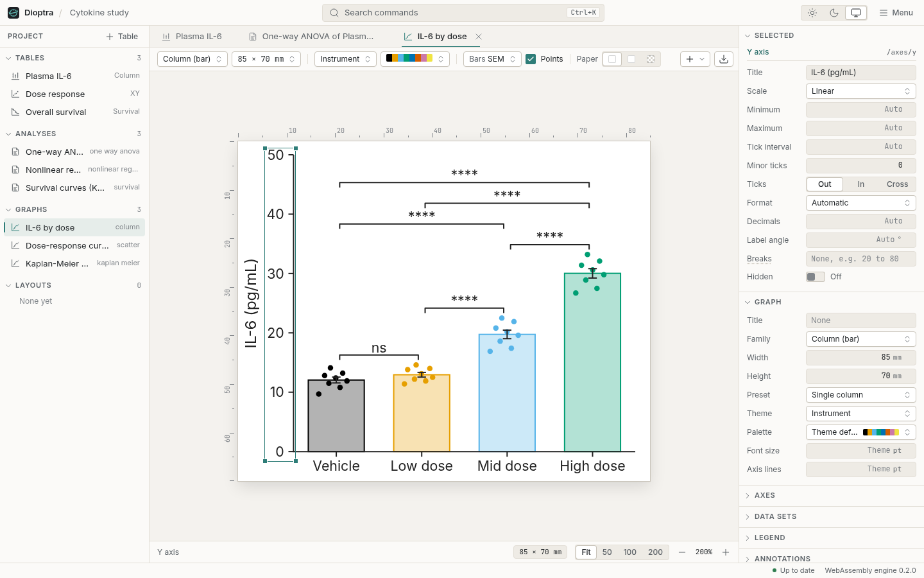Click the Dose response XY table icon
Screen dimensions: 924x578
(x=15, y=94)
